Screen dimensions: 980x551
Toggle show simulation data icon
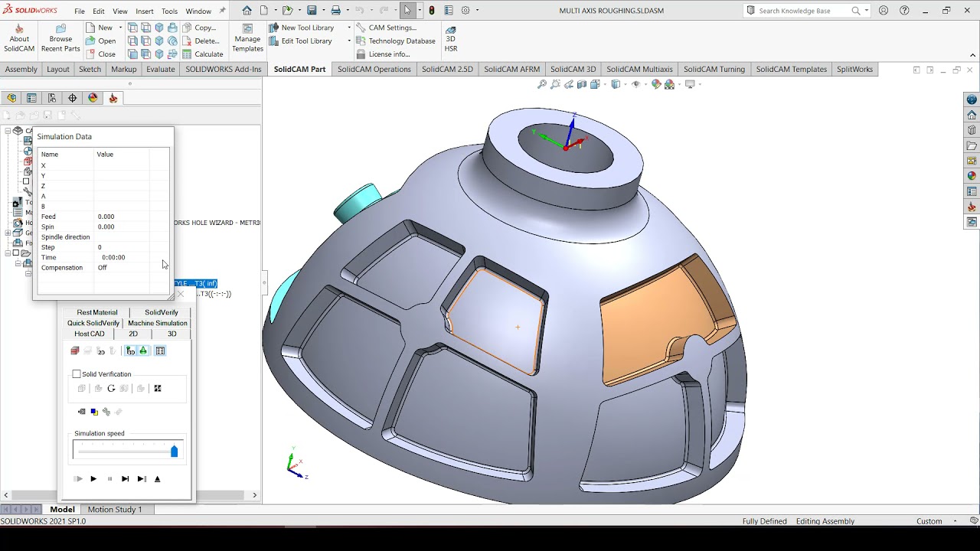(x=160, y=350)
